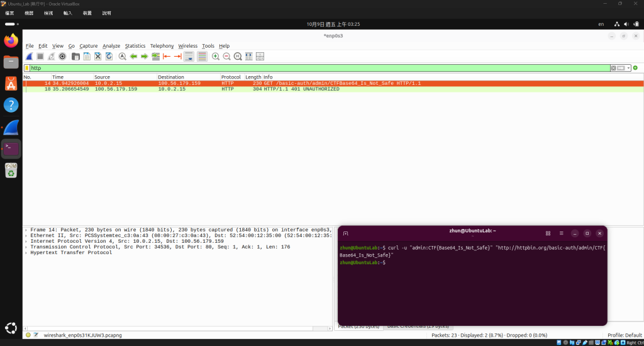
Task: Reload this capture file
Action: coord(109,57)
